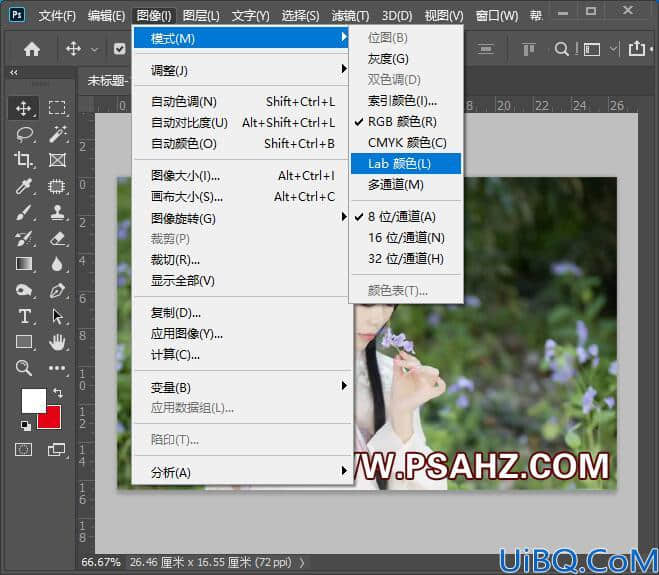Select the Eyedropper tool

click(24, 186)
